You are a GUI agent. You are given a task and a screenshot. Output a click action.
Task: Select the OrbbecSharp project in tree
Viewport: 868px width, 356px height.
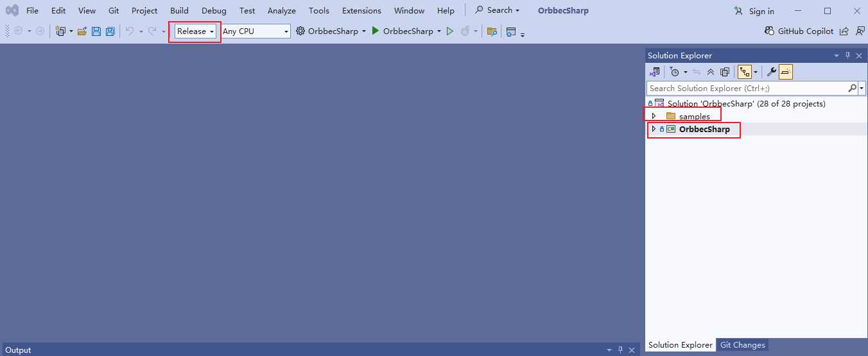pos(704,130)
